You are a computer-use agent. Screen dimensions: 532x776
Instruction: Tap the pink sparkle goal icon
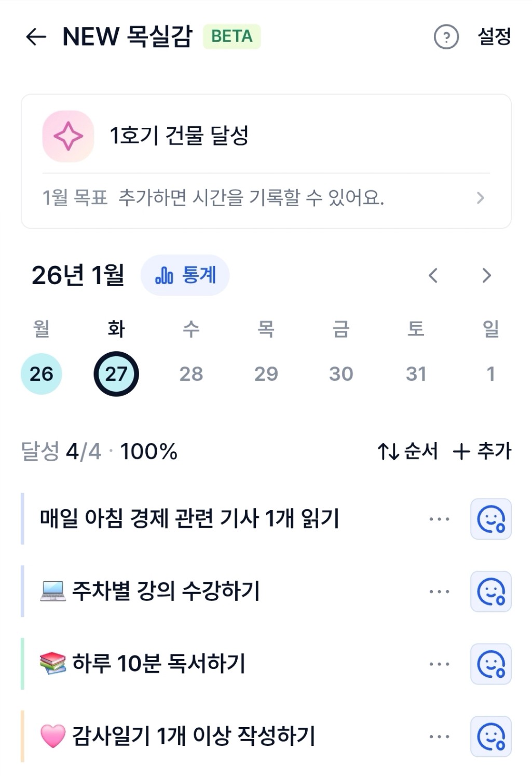pos(68,136)
